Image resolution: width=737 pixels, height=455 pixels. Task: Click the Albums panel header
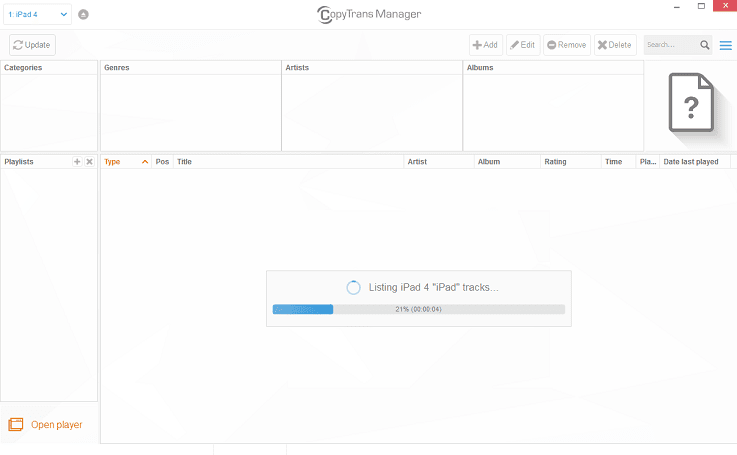(553, 68)
